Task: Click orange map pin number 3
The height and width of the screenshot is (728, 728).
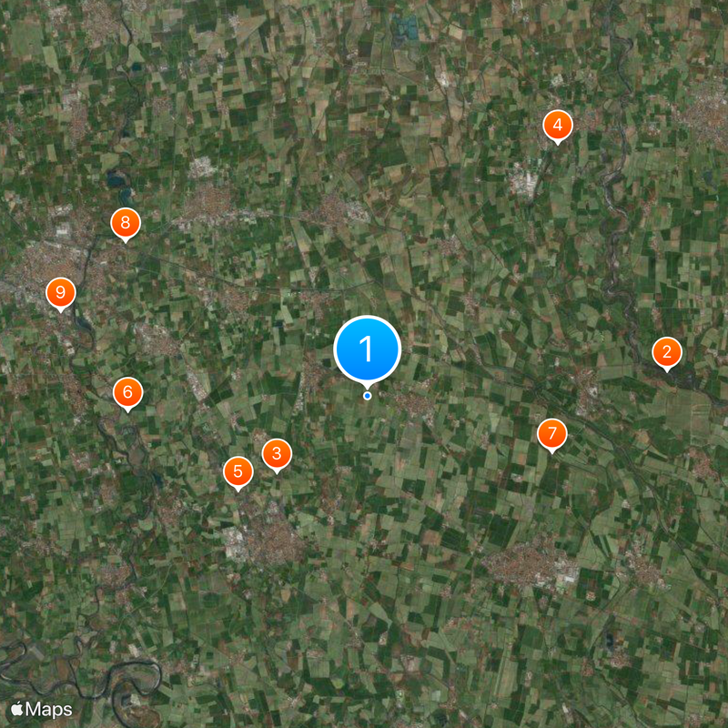Action: (277, 453)
